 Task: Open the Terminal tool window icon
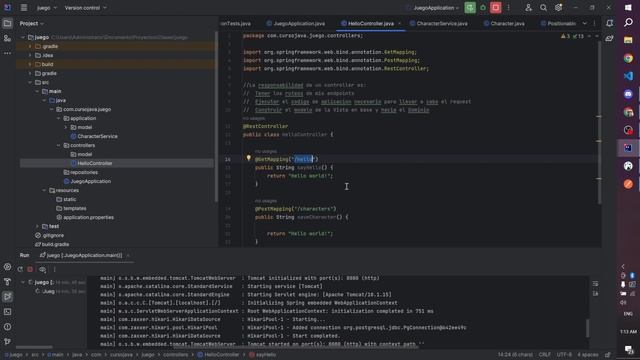pyautogui.click(x=7, y=312)
